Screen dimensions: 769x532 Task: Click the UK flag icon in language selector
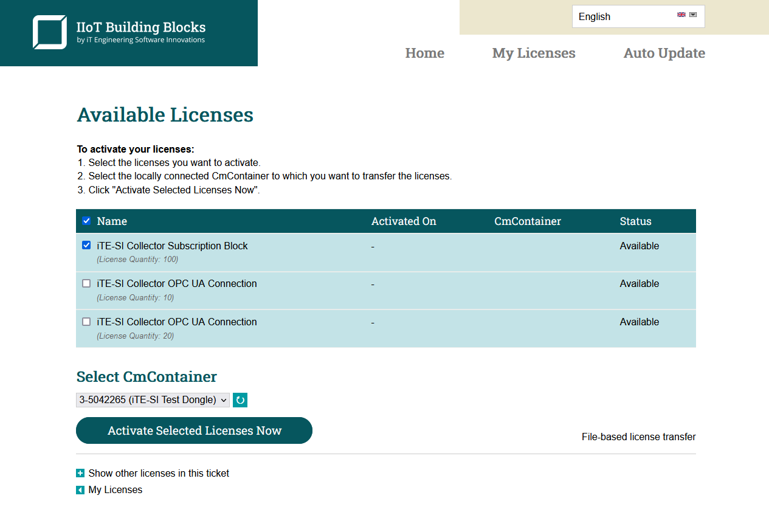point(681,15)
